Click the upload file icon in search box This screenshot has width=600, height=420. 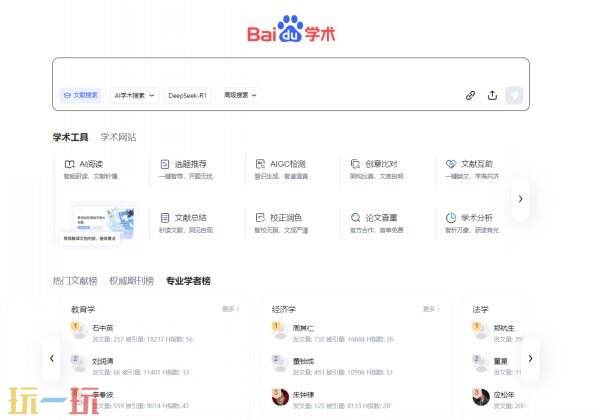tap(492, 95)
